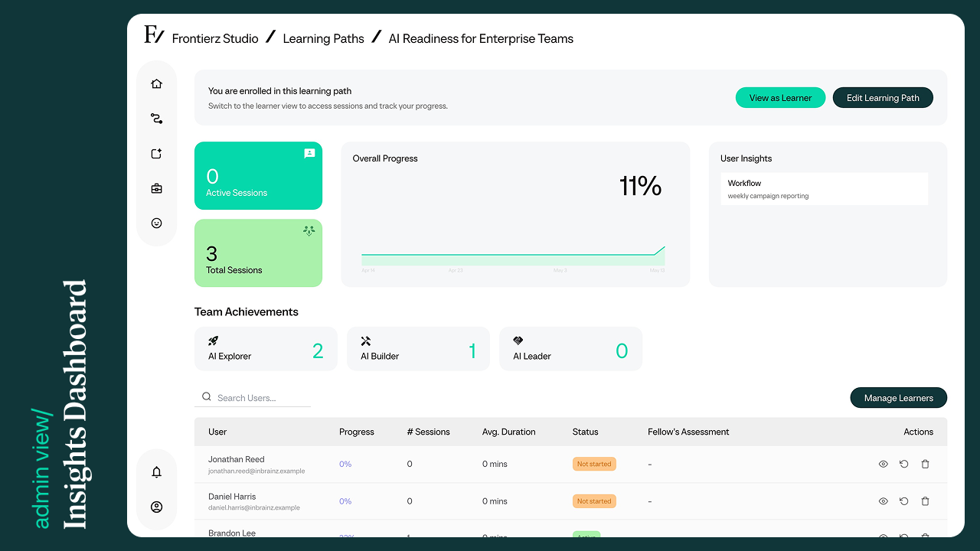Click the search magnifier icon
Viewport: 980px width, 551px height.
click(x=207, y=397)
